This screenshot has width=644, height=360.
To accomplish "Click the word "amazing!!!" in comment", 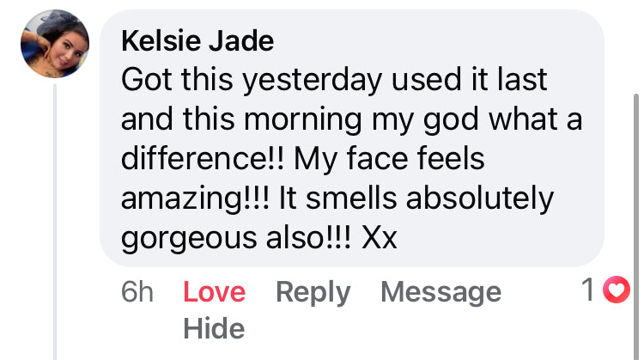I will point(195,199).
